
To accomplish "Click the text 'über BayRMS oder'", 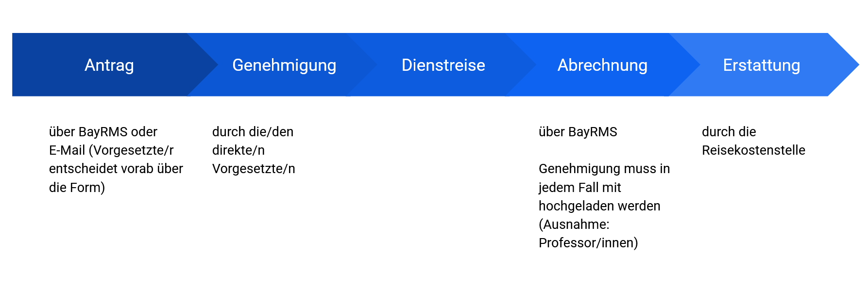I will coord(103,132).
